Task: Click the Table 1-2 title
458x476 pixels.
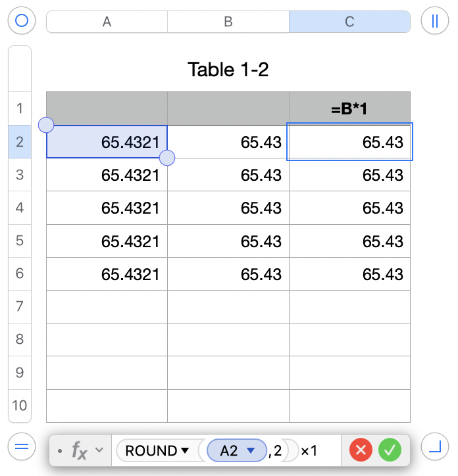Action: [x=228, y=69]
